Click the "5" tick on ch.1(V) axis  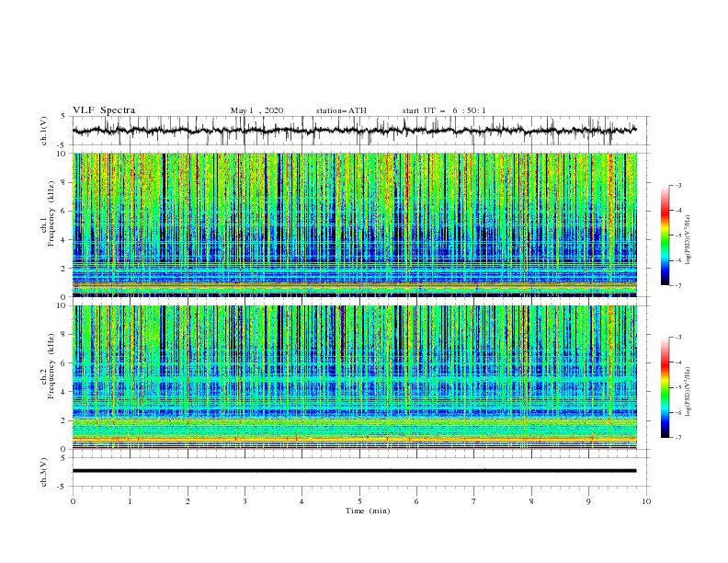tap(64, 116)
